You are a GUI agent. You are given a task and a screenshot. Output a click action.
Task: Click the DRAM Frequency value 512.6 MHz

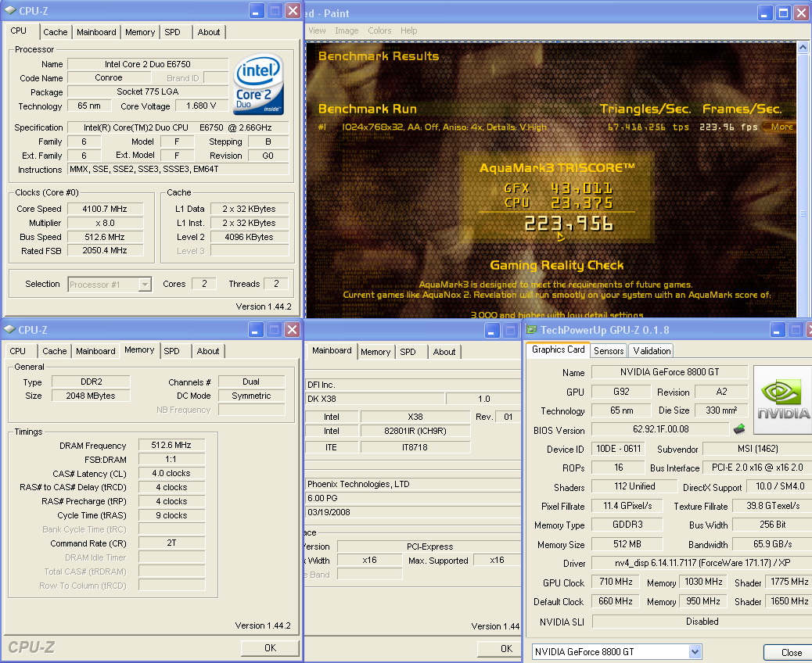coord(171,445)
